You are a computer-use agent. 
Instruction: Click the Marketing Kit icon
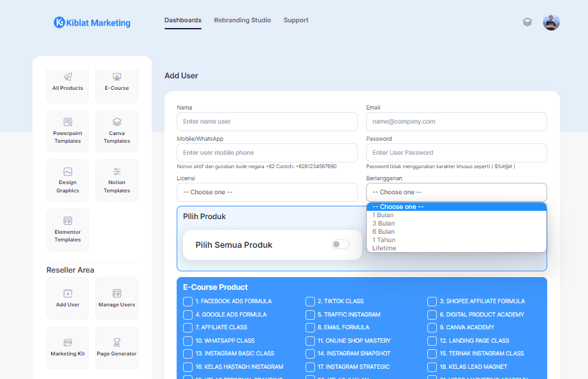(x=68, y=342)
